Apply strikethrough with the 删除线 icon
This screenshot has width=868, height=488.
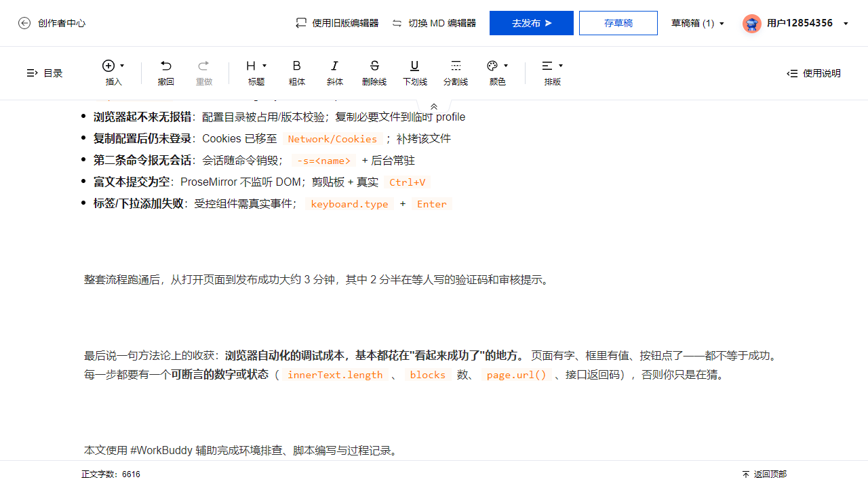(x=374, y=66)
